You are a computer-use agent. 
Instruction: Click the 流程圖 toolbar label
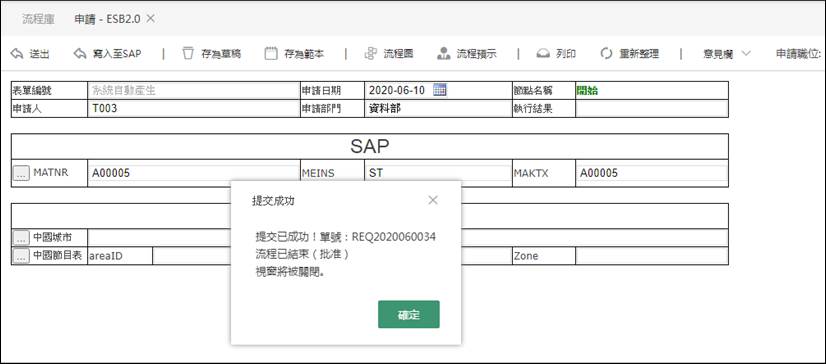(x=398, y=53)
